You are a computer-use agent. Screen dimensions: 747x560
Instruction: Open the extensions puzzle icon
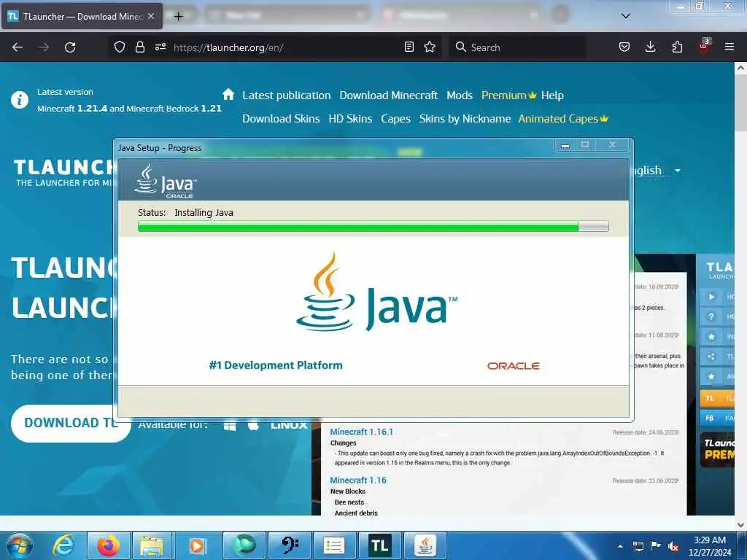[677, 47]
